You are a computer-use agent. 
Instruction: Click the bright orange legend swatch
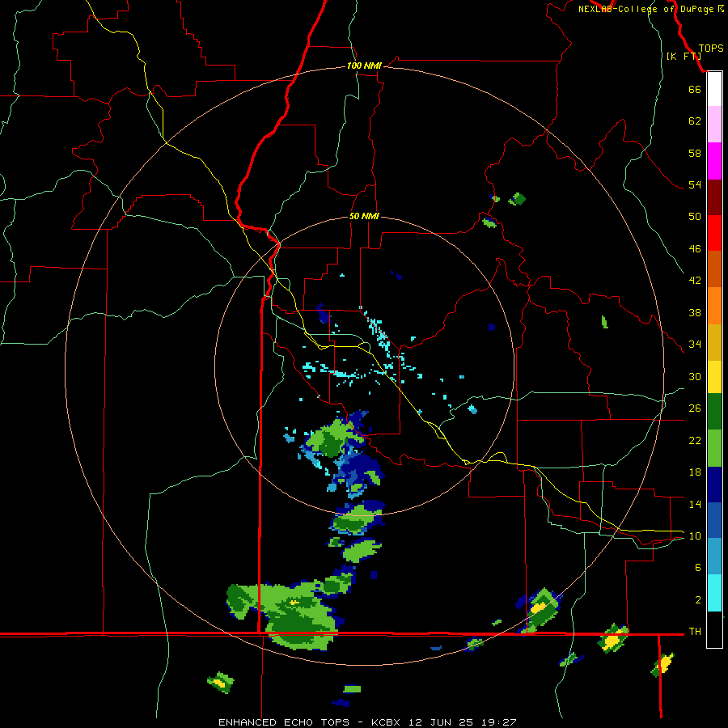pyautogui.click(x=714, y=306)
